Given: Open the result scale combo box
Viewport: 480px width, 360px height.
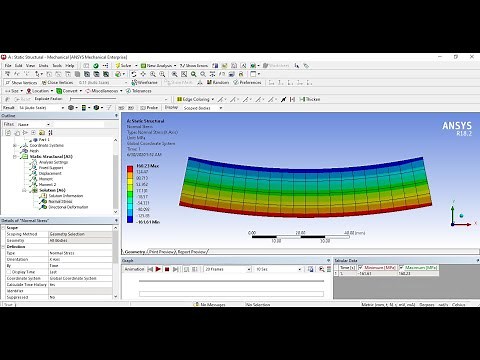Looking at the screenshot, I should (x=41, y=108).
